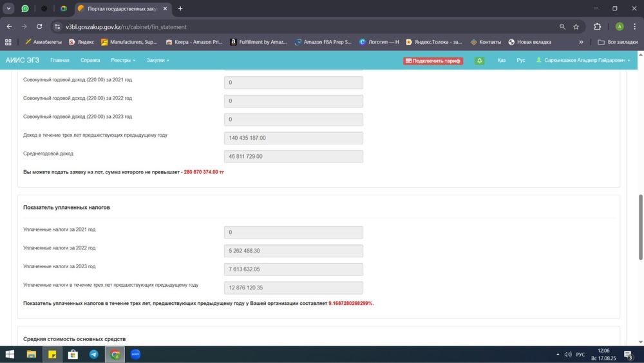Switch to the dark circle pinned tab

[44, 8]
